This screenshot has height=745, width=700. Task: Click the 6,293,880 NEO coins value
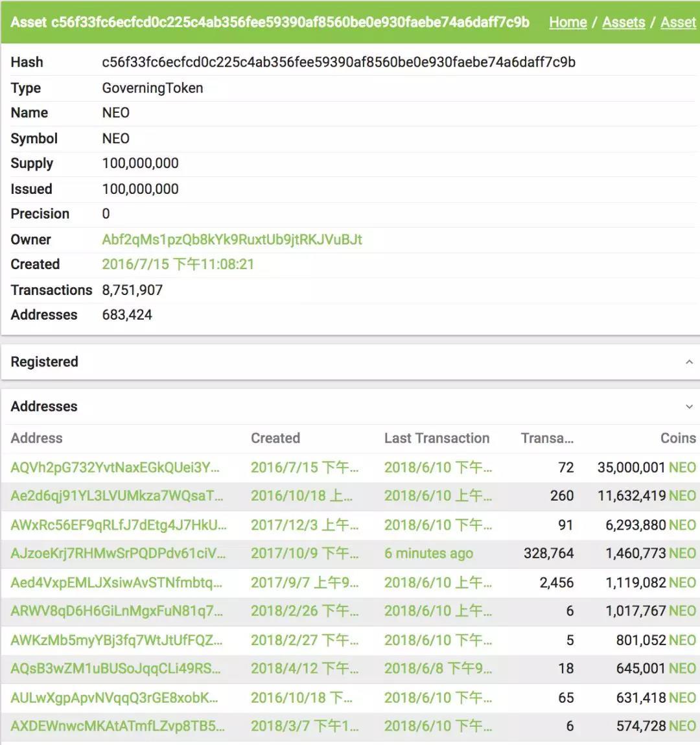point(651,525)
